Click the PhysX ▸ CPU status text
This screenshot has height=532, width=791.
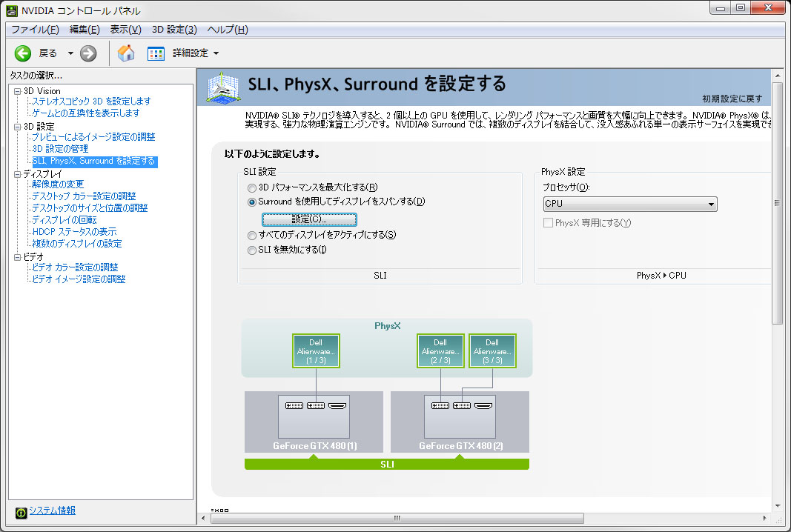[x=661, y=276]
